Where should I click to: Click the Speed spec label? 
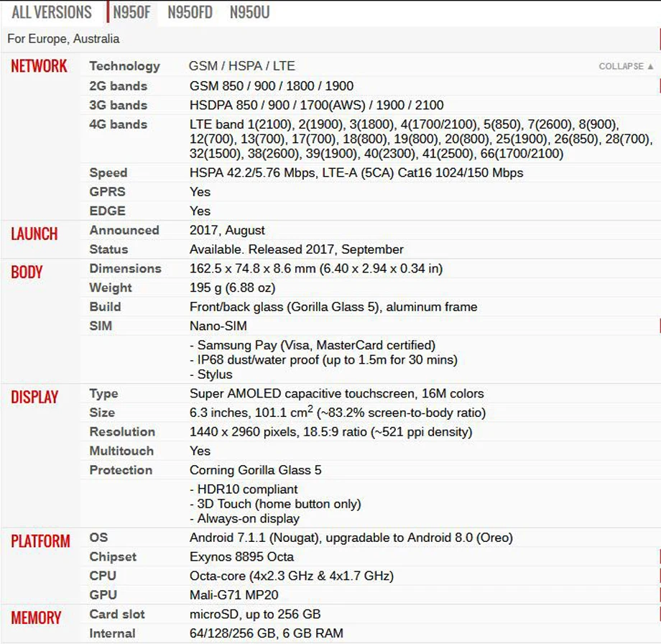108,173
